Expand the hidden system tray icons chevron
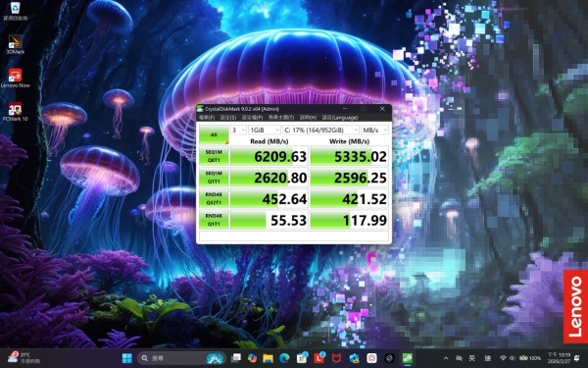Screen dimensions: 588x368 [446, 358]
